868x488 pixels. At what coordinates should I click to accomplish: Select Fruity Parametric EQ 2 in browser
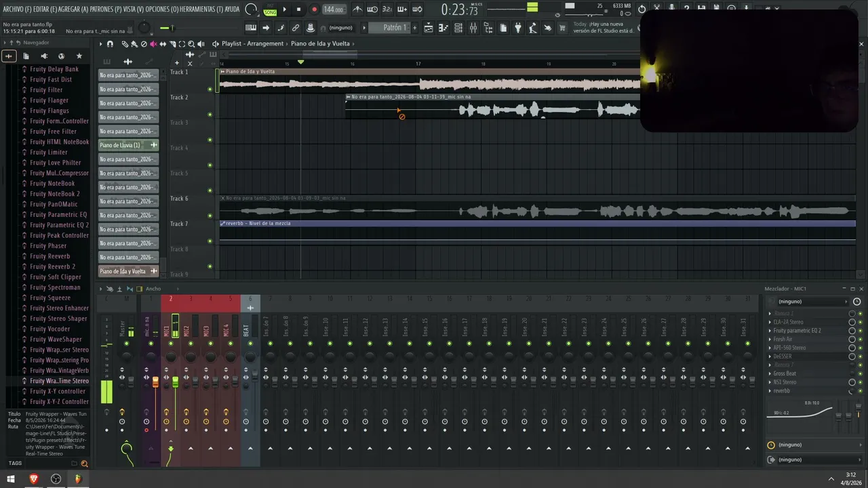59,225
